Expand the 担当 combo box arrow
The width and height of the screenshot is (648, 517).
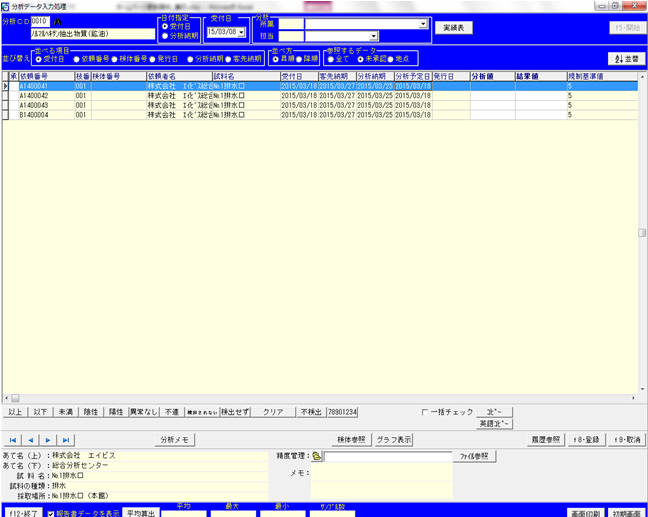[374, 37]
